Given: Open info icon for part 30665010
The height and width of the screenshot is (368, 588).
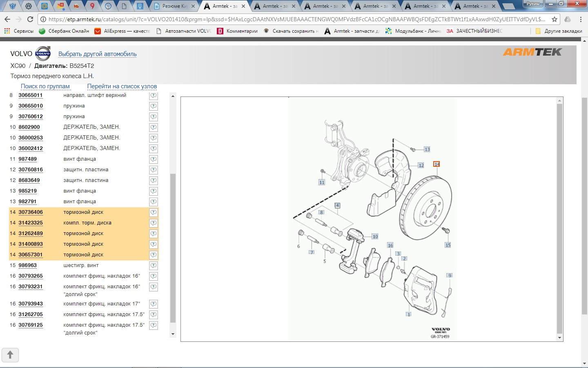Looking at the screenshot, I should pos(154,106).
